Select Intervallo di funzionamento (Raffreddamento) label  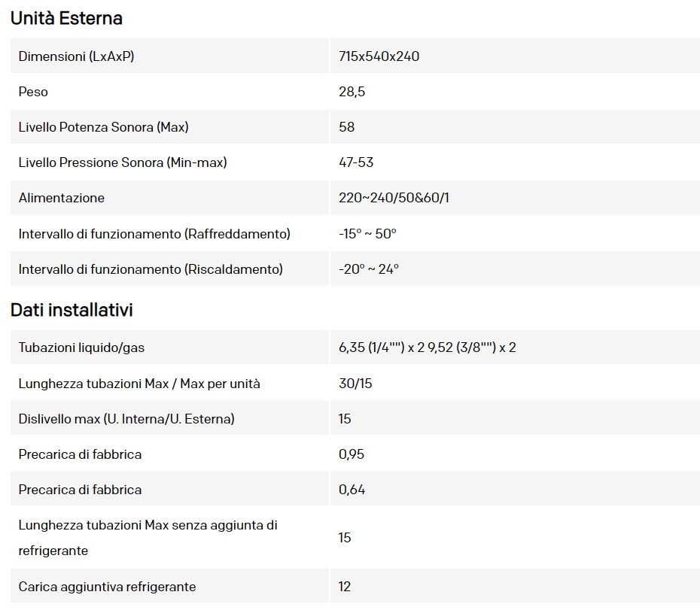click(x=154, y=233)
